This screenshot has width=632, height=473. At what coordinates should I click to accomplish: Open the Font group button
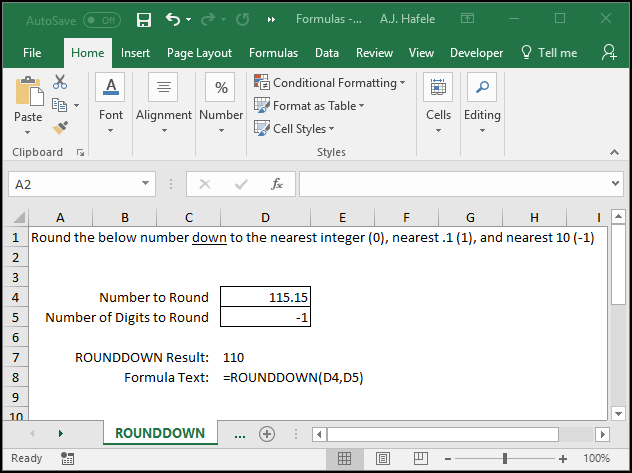click(x=110, y=104)
